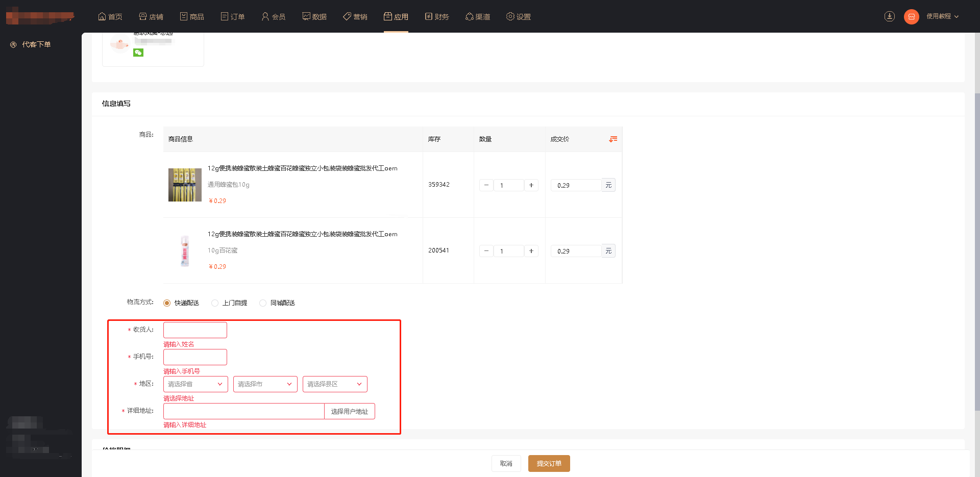The image size is (980, 477).
Task: Open the 首页 home nav item
Action: coord(110,17)
